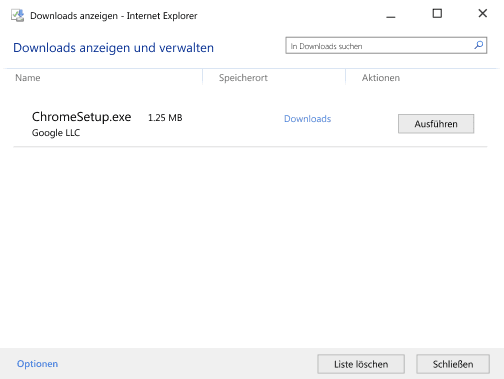Sort by the Name column header
The width and height of the screenshot is (504, 379).
(28, 78)
